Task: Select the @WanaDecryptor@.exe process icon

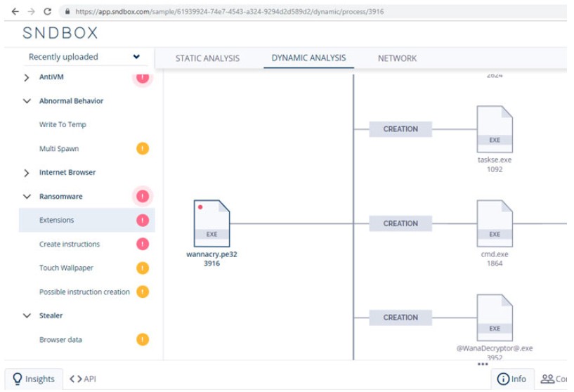Action: [495, 318]
